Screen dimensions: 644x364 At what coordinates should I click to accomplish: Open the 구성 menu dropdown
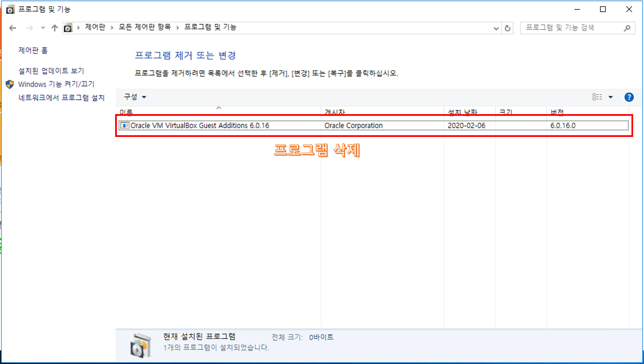135,96
